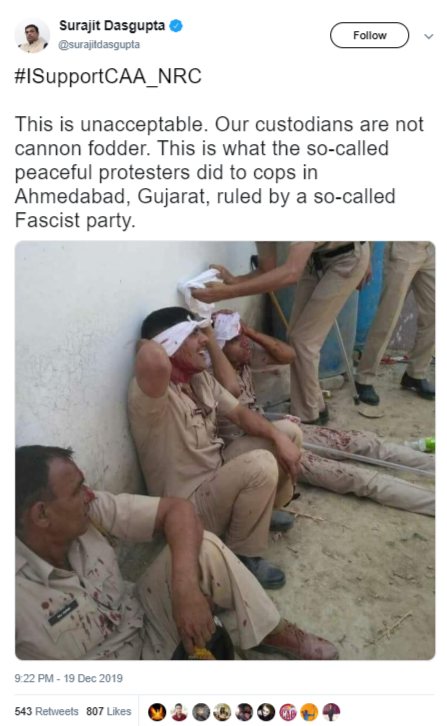Open the liker avatar with red shirt

[179, 712]
